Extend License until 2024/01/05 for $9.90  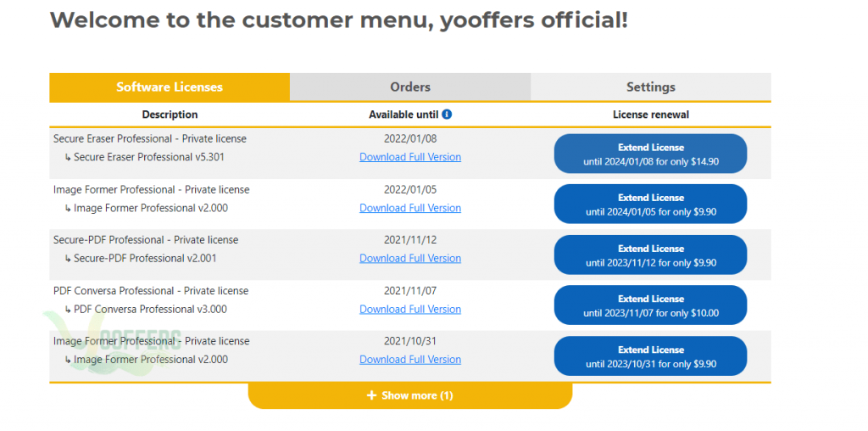(650, 204)
